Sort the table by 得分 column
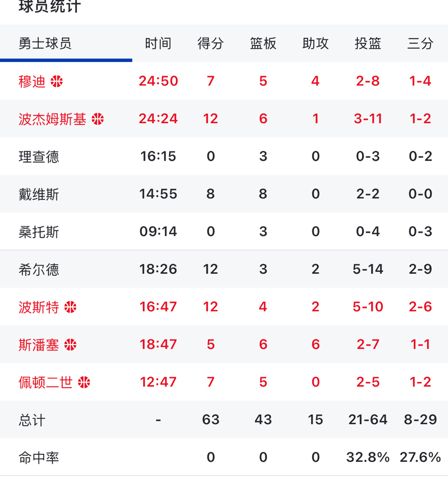 pos(211,43)
